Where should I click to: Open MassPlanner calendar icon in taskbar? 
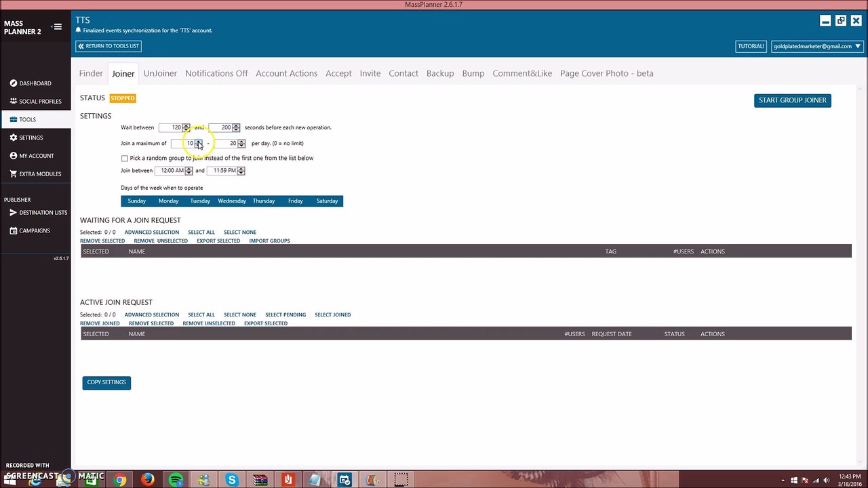344,480
